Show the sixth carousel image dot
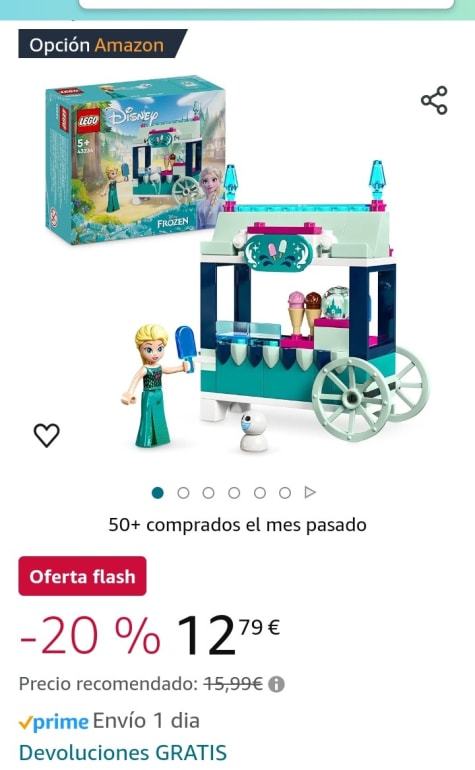This screenshot has height=770, width=475. (x=285, y=493)
